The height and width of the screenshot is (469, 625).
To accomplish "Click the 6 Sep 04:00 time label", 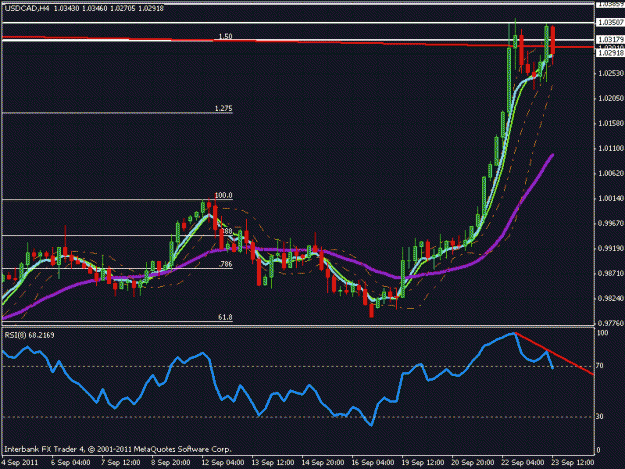I will tap(71, 462).
